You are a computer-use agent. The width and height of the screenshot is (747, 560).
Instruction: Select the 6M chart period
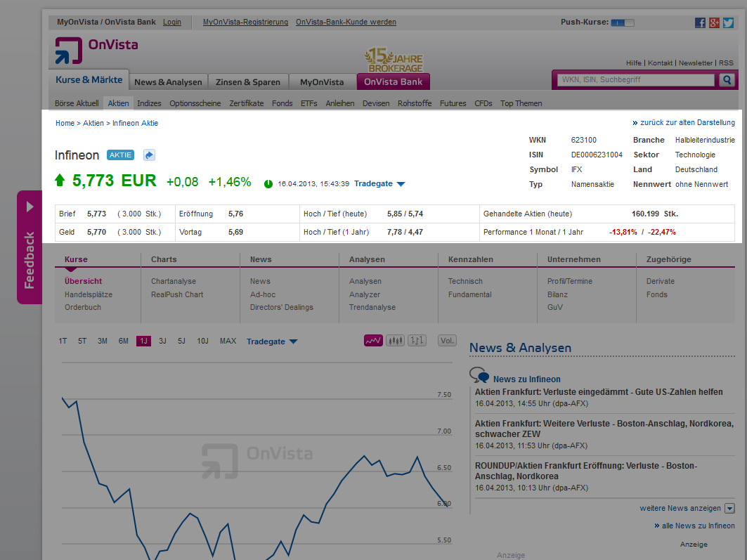pyautogui.click(x=124, y=341)
